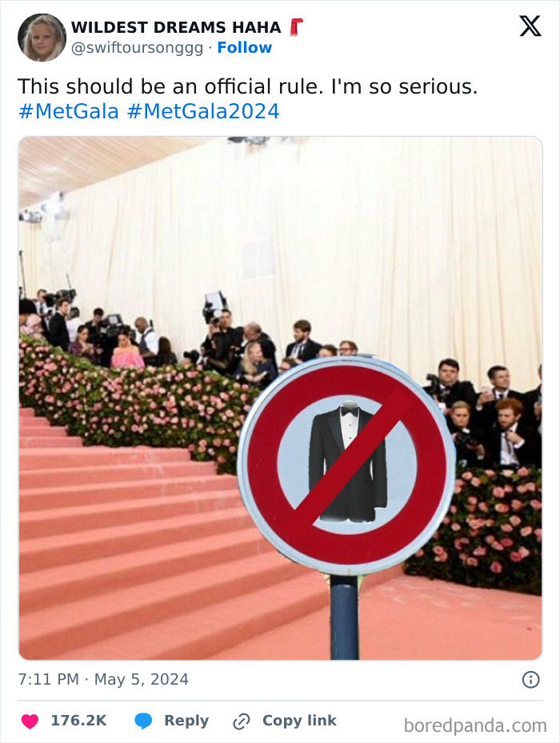This screenshot has width=560, height=743.
Task: Open the 7:11 PM May 5, 2024 timestamp
Action: pyautogui.click(x=103, y=679)
